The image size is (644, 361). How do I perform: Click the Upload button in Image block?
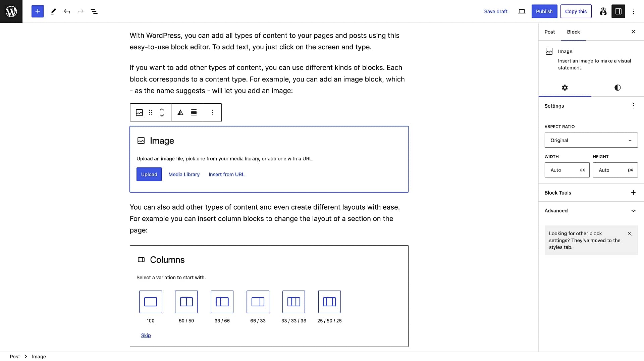point(149,174)
